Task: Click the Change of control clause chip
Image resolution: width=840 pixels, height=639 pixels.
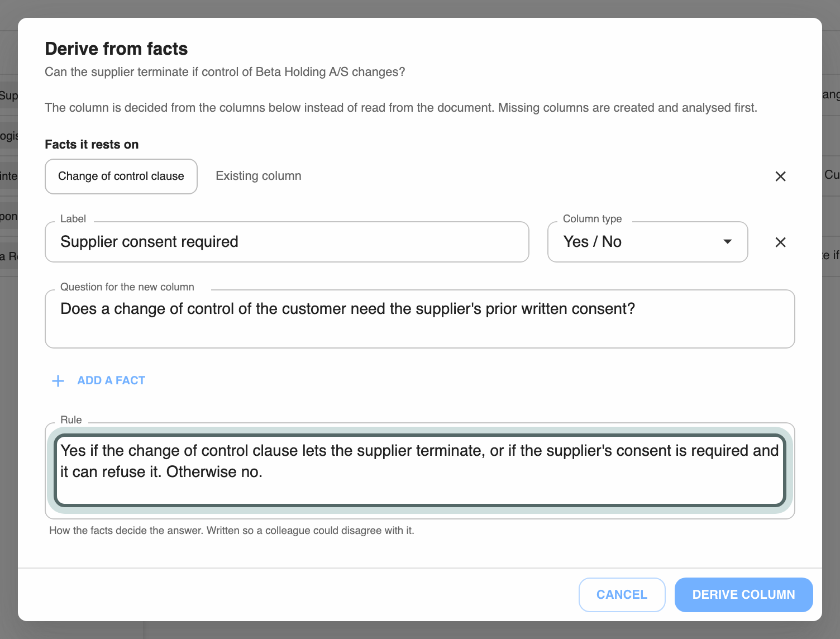Action: tap(121, 177)
